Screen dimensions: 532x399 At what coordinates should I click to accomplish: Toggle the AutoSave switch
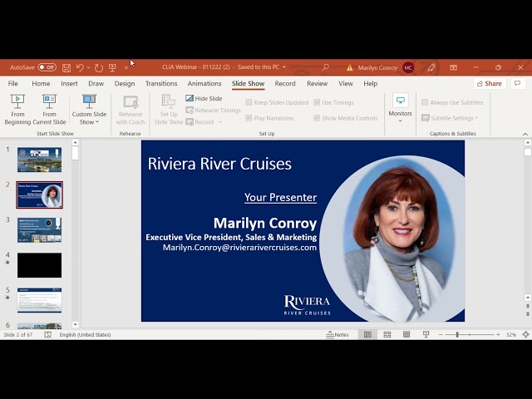tap(47, 67)
